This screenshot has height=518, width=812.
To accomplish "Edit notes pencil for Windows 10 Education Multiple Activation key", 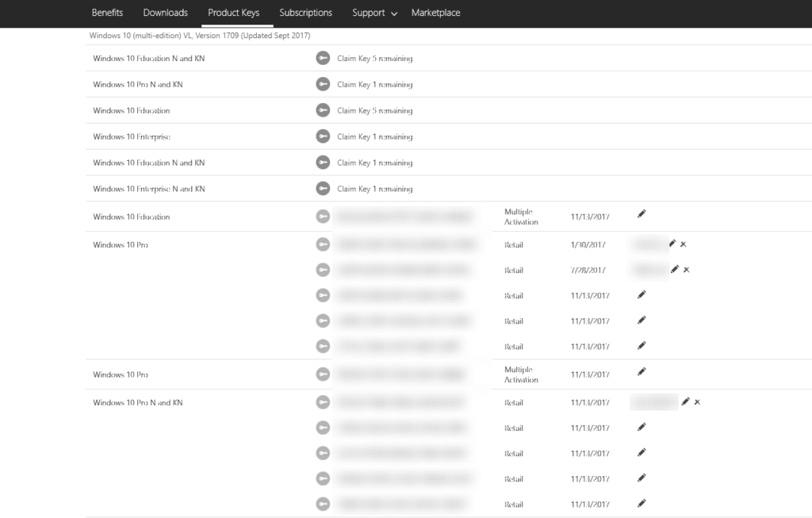I will click(642, 214).
